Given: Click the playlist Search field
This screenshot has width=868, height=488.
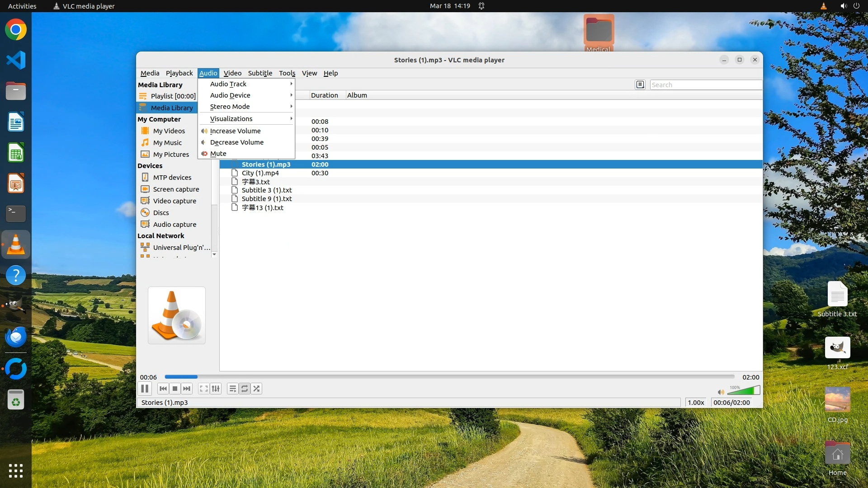Looking at the screenshot, I should point(705,85).
